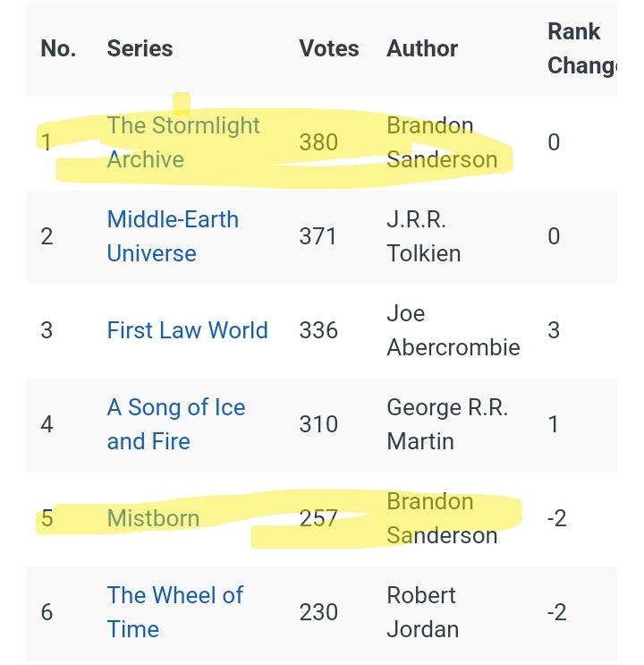Click the J.R.R. Tolkien author cell
Image resolution: width=644 pixels, height=665 pixels.
(x=424, y=236)
